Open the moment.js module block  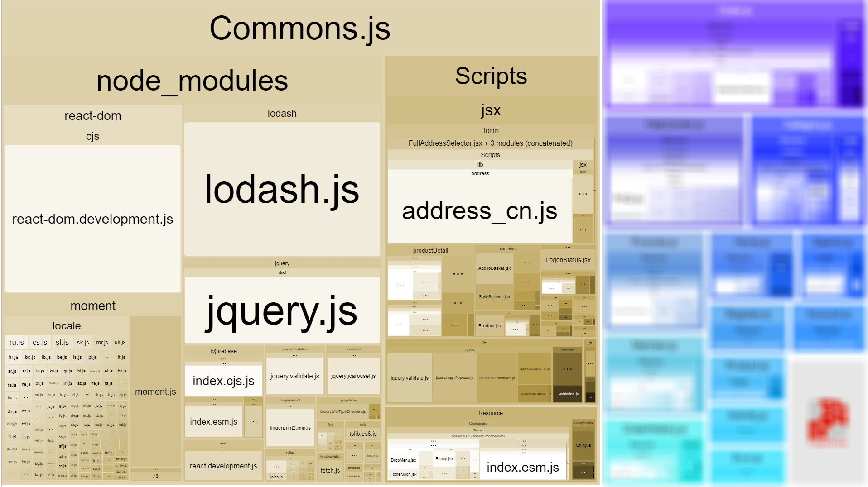[155, 392]
